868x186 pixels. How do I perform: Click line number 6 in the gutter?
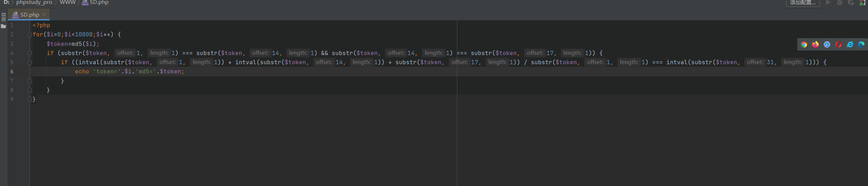tap(12, 71)
